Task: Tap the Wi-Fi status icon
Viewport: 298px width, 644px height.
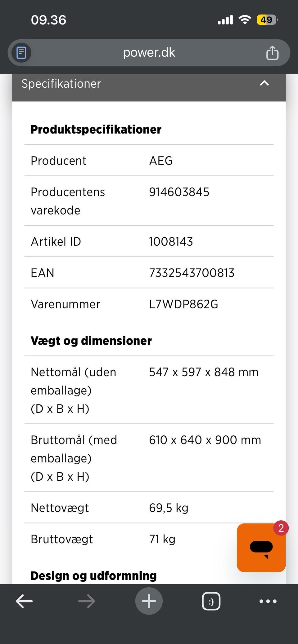Action: 245,20
